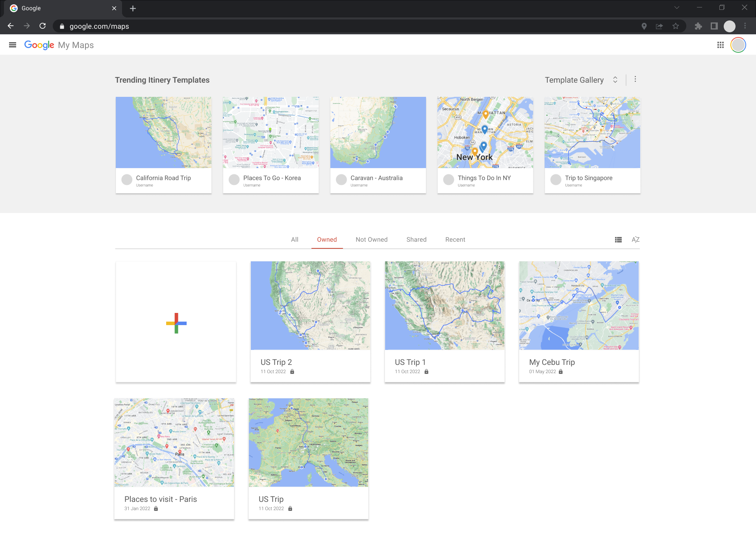The width and height of the screenshot is (756, 555).
Task: Open the Google account avatar
Action: [x=738, y=45]
